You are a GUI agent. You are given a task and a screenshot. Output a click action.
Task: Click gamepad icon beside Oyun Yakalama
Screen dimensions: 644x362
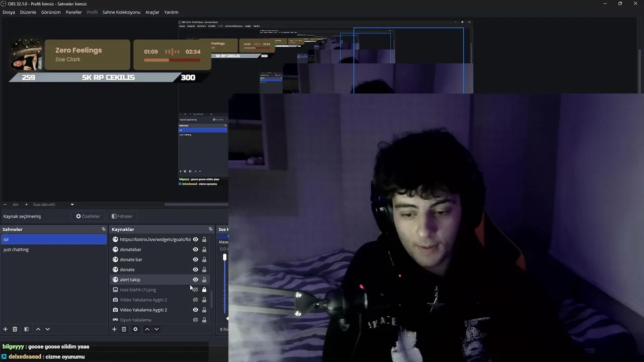[115, 320]
